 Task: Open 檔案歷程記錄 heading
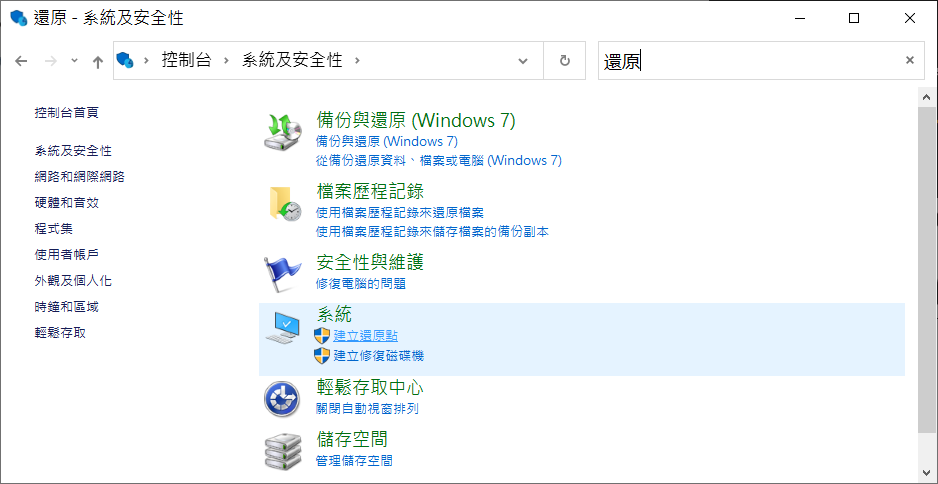tap(370, 191)
